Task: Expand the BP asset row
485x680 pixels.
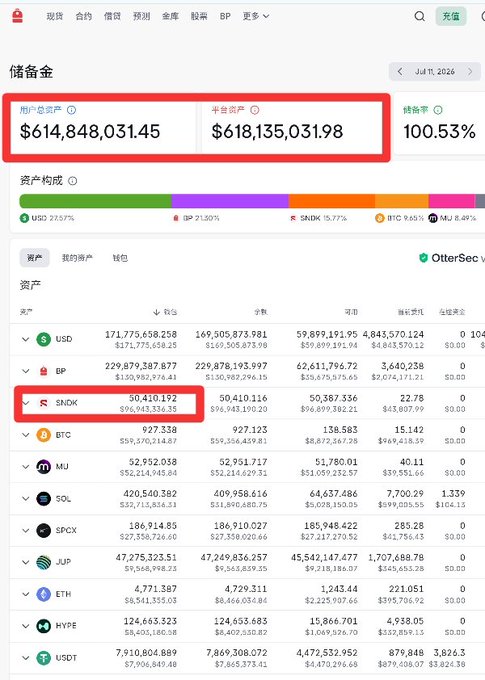Action: click(x=26, y=371)
